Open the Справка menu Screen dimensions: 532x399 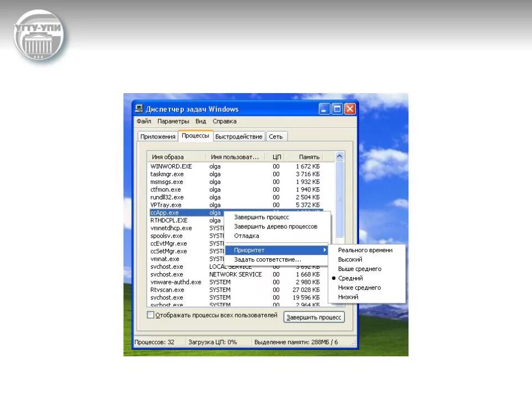(x=224, y=121)
